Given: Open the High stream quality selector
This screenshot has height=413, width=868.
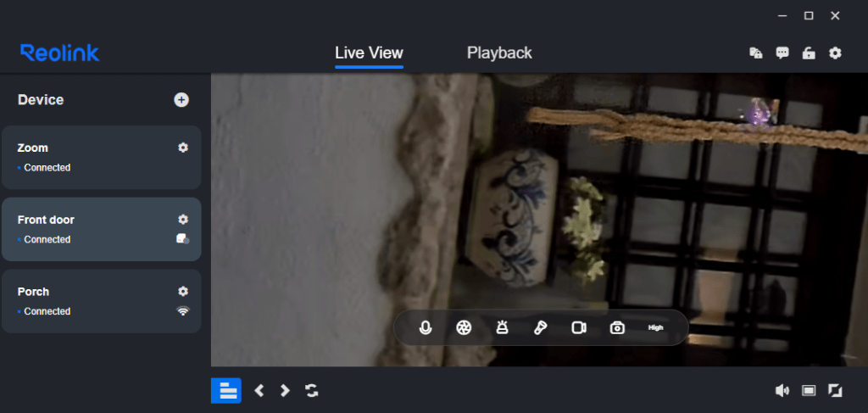Looking at the screenshot, I should coord(655,327).
